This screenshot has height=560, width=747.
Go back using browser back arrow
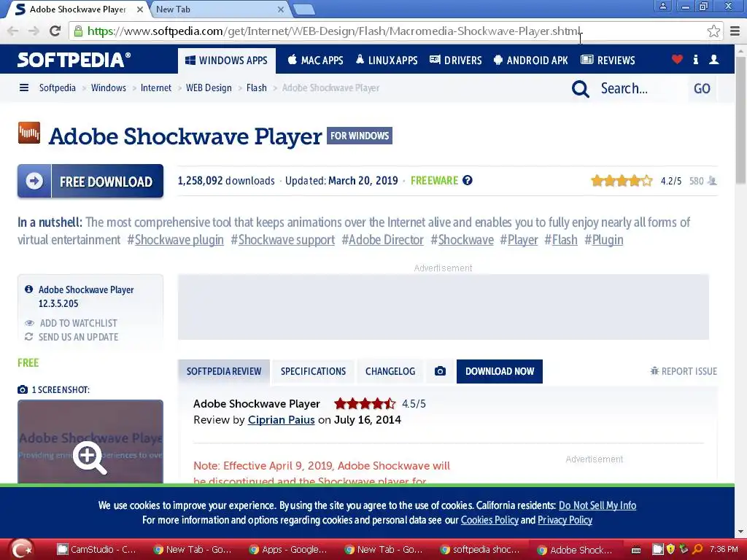click(13, 31)
